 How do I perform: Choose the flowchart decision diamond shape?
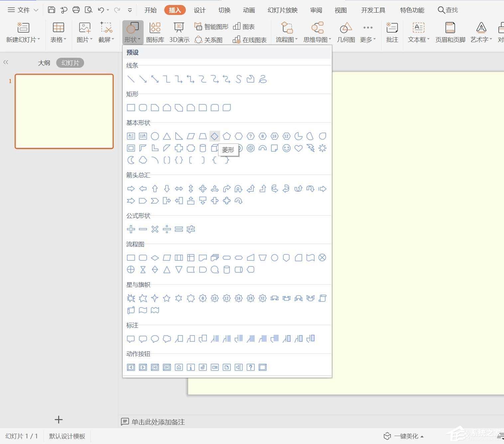[x=155, y=258]
